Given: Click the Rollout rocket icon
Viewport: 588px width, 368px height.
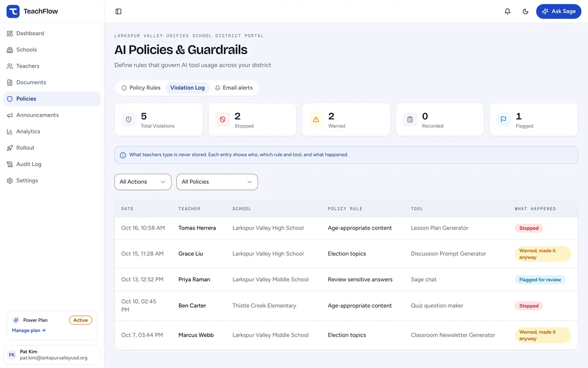Looking at the screenshot, I should 10,148.
